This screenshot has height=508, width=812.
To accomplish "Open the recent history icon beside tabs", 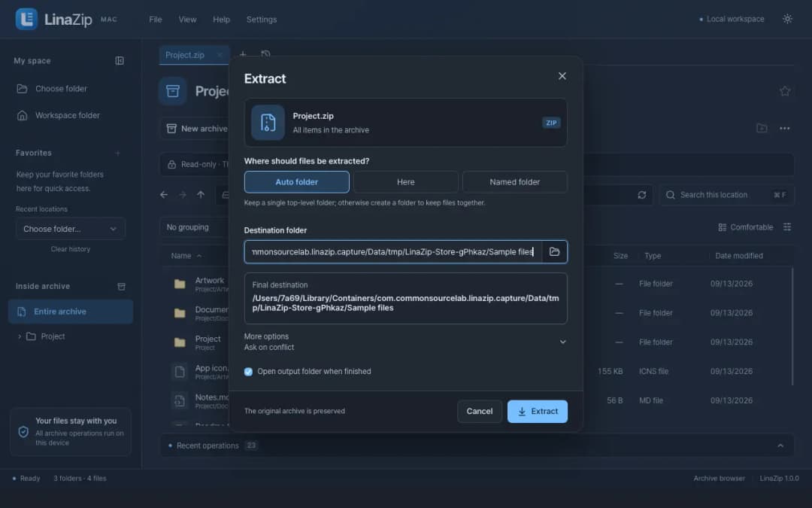I will (x=265, y=54).
